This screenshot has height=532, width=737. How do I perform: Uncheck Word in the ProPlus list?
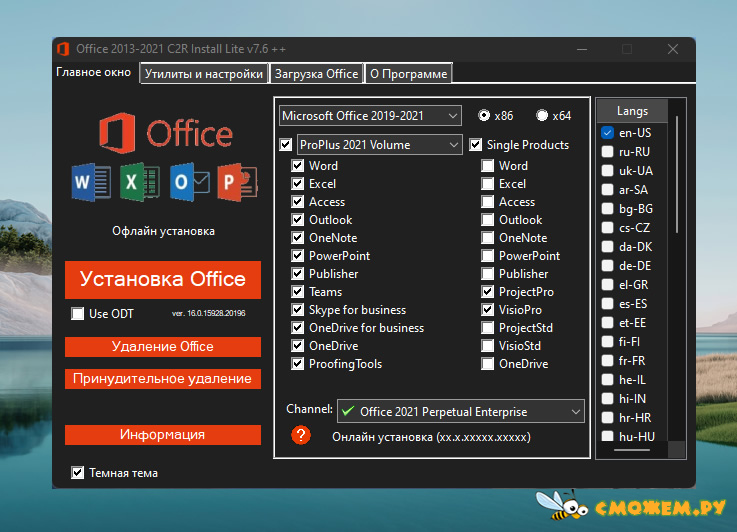[x=298, y=165]
